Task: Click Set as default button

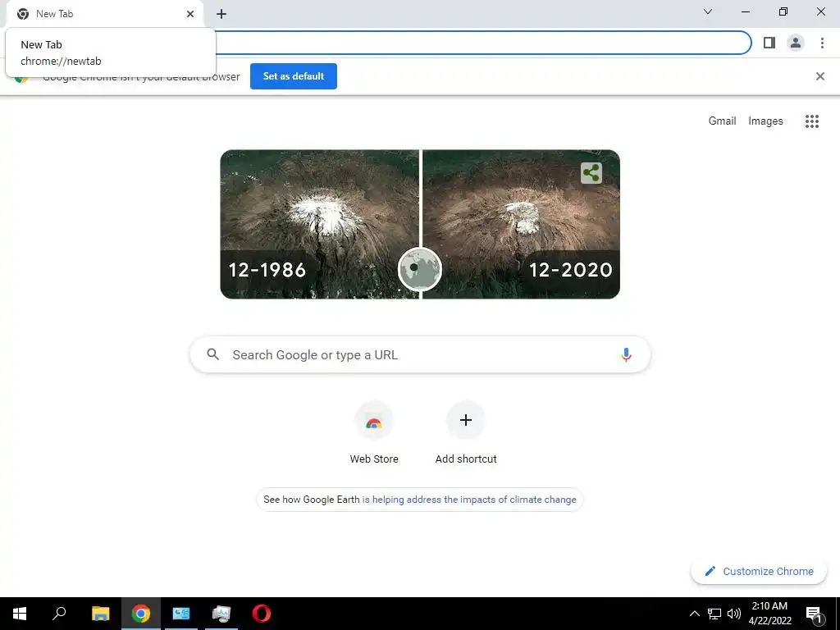Action: tap(294, 76)
